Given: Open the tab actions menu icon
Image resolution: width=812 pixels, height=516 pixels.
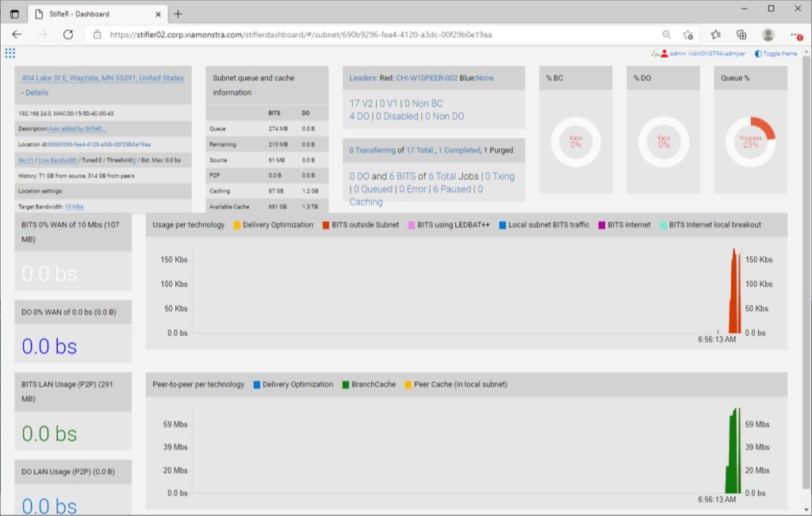Looking at the screenshot, I should (14, 13).
